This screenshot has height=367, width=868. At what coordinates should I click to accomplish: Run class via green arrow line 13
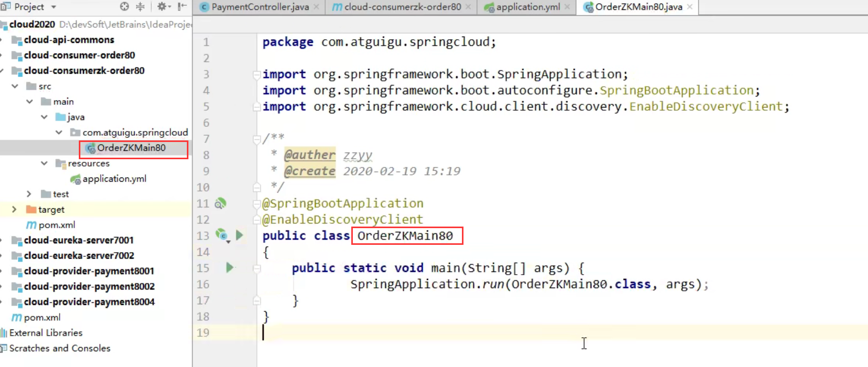point(240,235)
